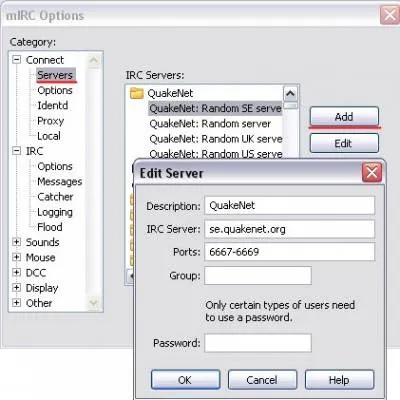Click the QuakeNet folder icon
The image size is (400, 400).
(137, 93)
